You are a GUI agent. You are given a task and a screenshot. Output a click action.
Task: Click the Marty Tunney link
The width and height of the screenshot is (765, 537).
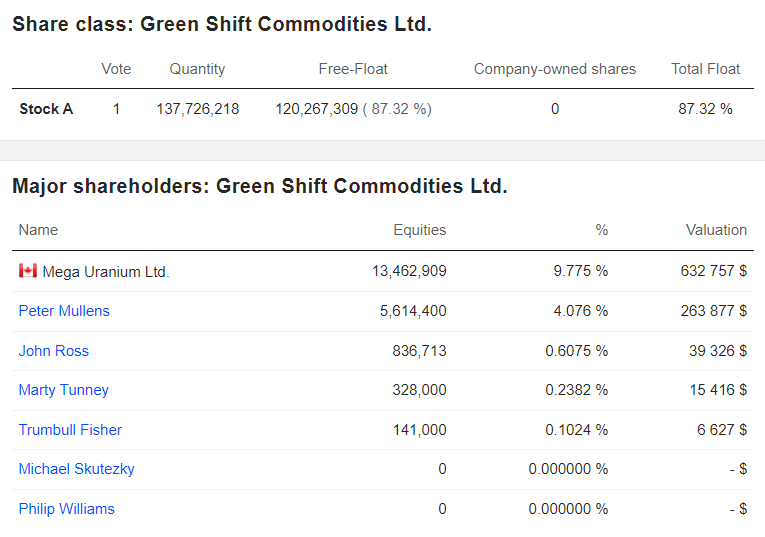point(63,390)
